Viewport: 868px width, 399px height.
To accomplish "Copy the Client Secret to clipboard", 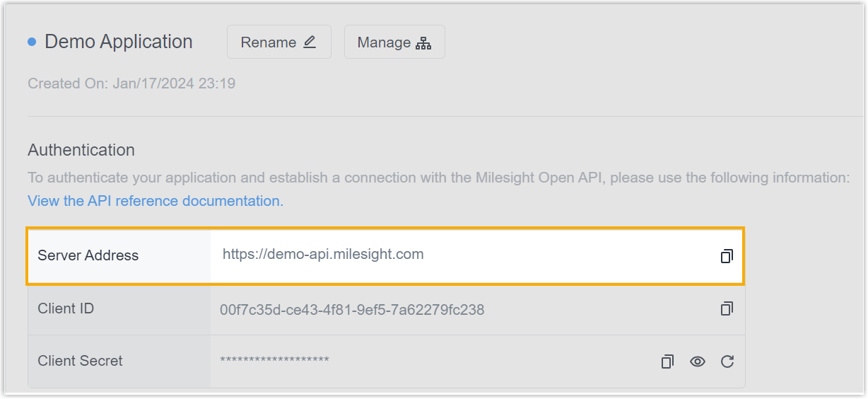I will 667,362.
